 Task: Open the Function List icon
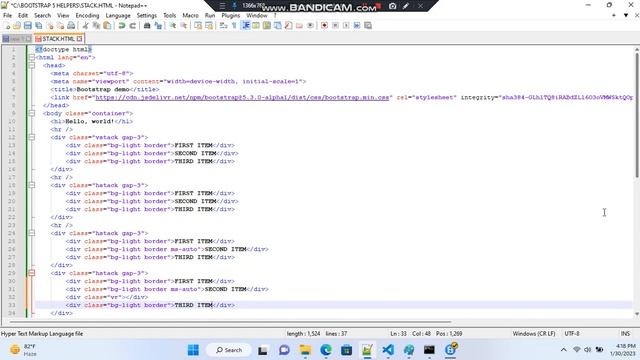point(289,25)
